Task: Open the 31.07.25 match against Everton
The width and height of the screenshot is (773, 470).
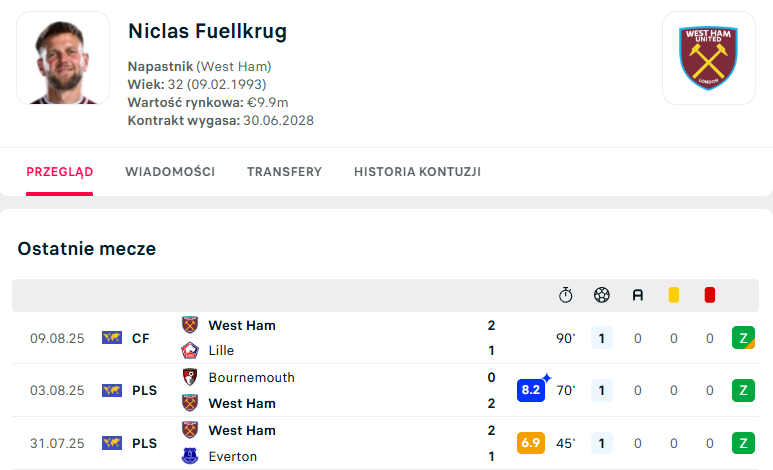Action: 386,443
